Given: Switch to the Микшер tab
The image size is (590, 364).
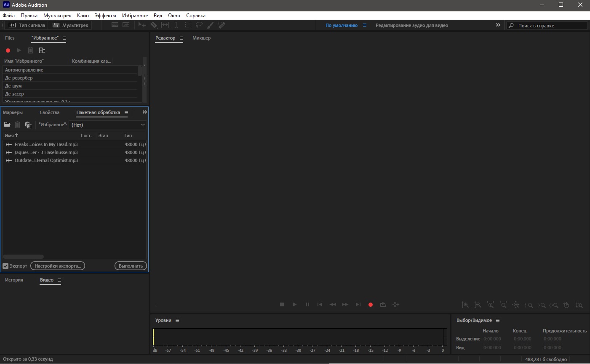Looking at the screenshot, I should tap(201, 38).
